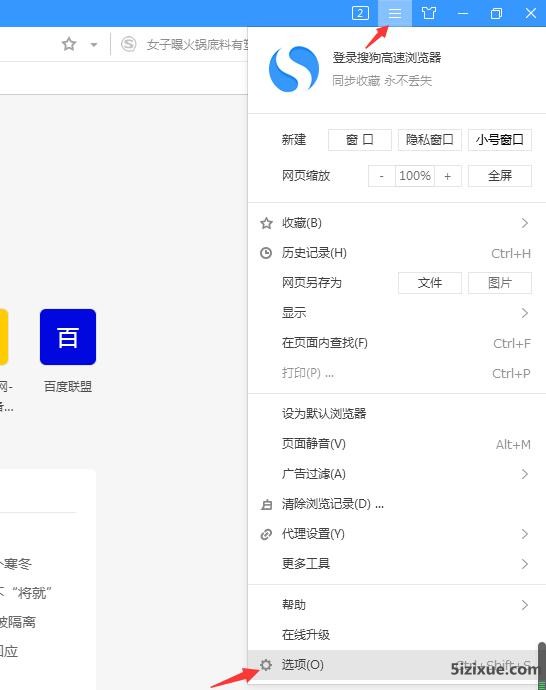Click 同步收藏 永不丢失 subtitle

tap(381, 81)
